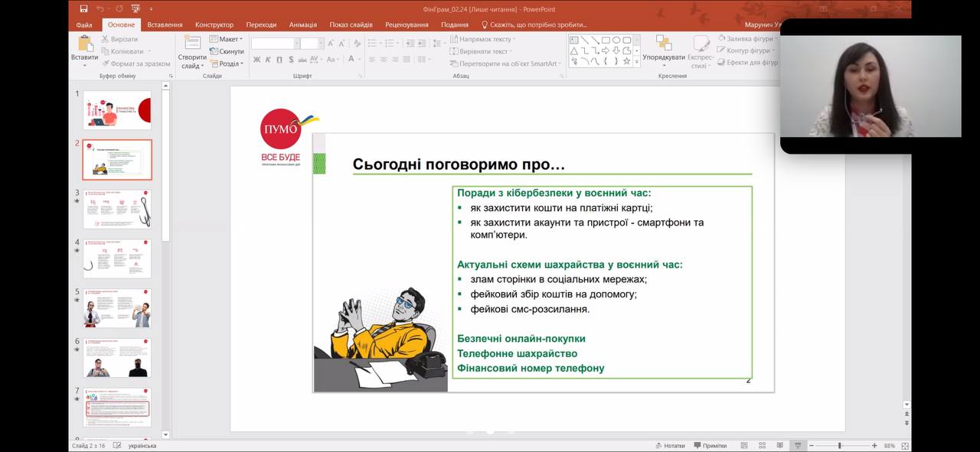Click the Save icon in quick access toolbar
The width and height of the screenshot is (980, 452).
(x=83, y=9)
